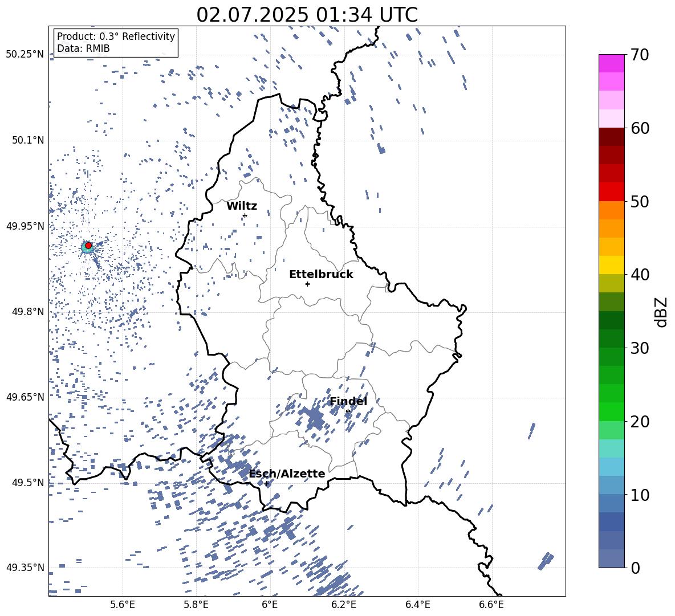Viewport: 675px width, 616px height.
Task: Click the Data: RMIB text
Action: [83, 48]
